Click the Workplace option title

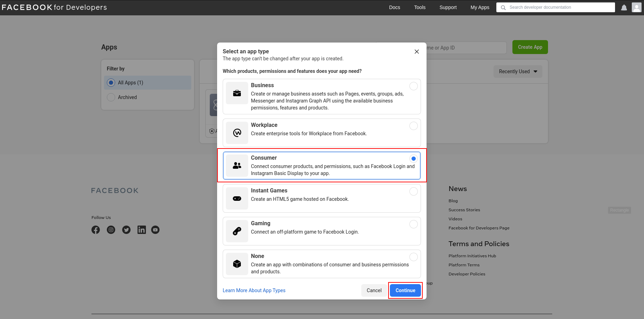coord(264,125)
